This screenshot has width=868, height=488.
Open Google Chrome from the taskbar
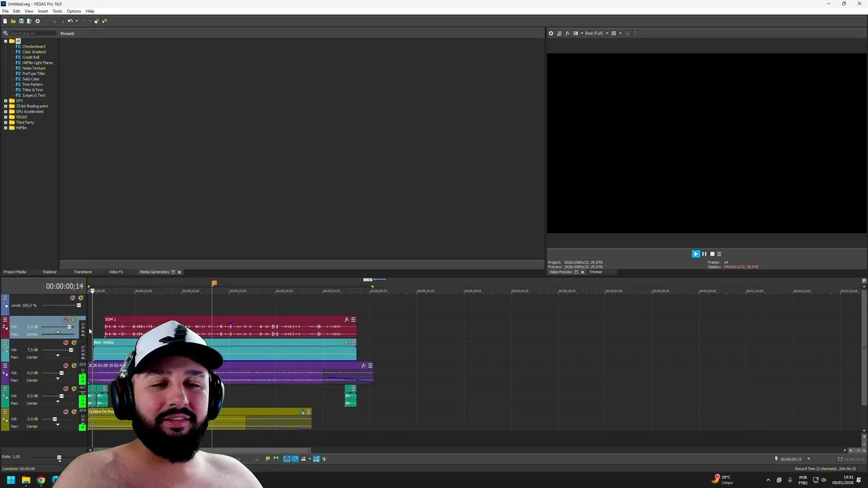[41, 480]
